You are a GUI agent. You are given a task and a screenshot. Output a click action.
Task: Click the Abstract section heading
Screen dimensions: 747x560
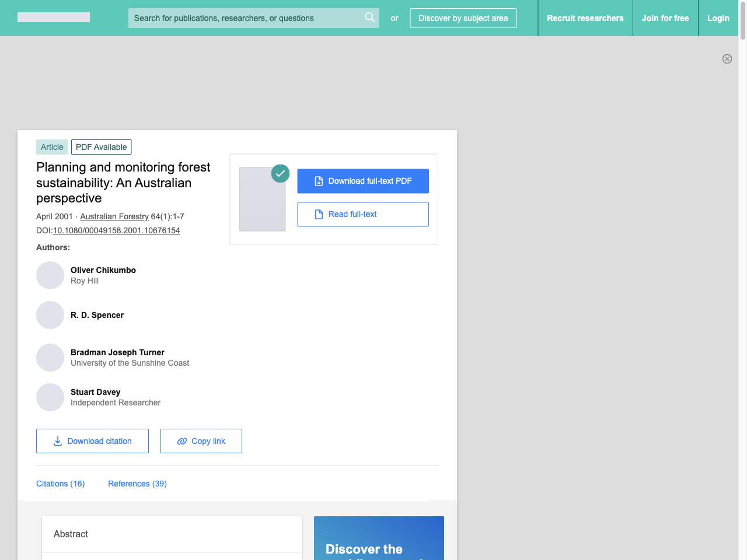pyautogui.click(x=71, y=534)
